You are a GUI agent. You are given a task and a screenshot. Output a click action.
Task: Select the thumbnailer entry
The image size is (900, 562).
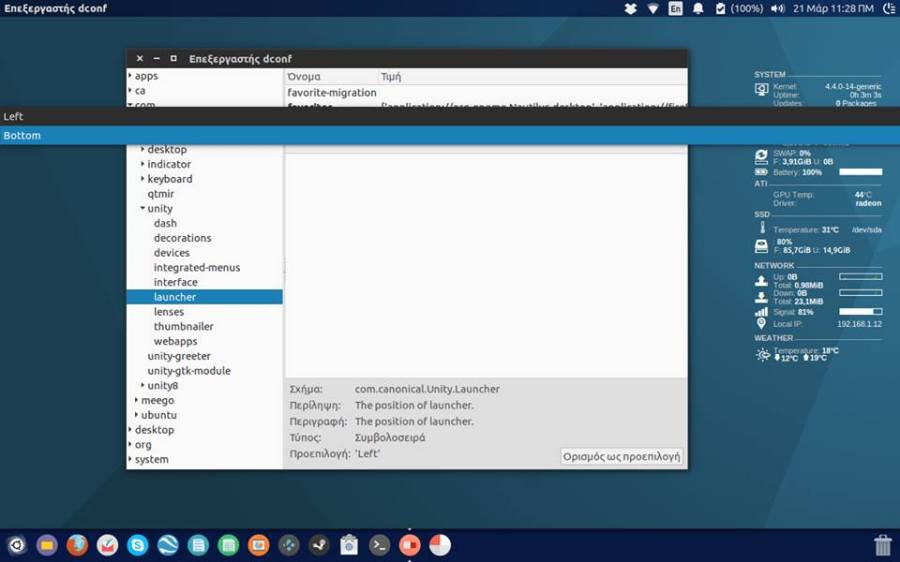(184, 326)
